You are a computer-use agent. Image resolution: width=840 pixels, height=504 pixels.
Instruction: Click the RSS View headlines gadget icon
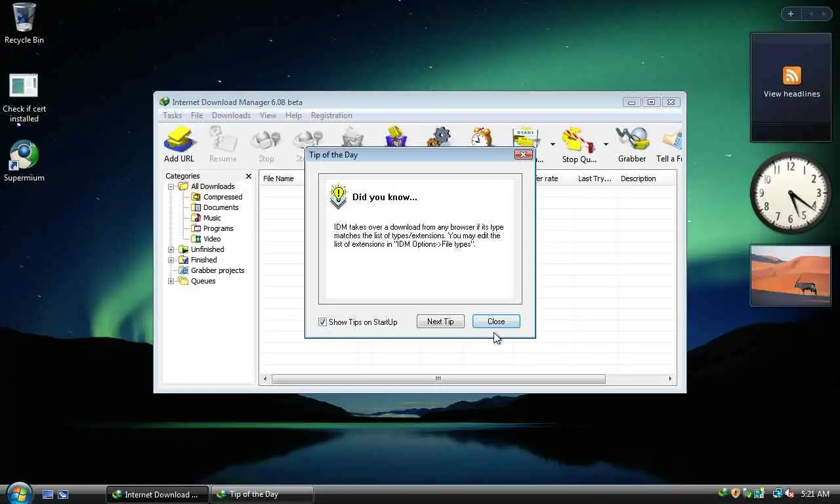(791, 75)
